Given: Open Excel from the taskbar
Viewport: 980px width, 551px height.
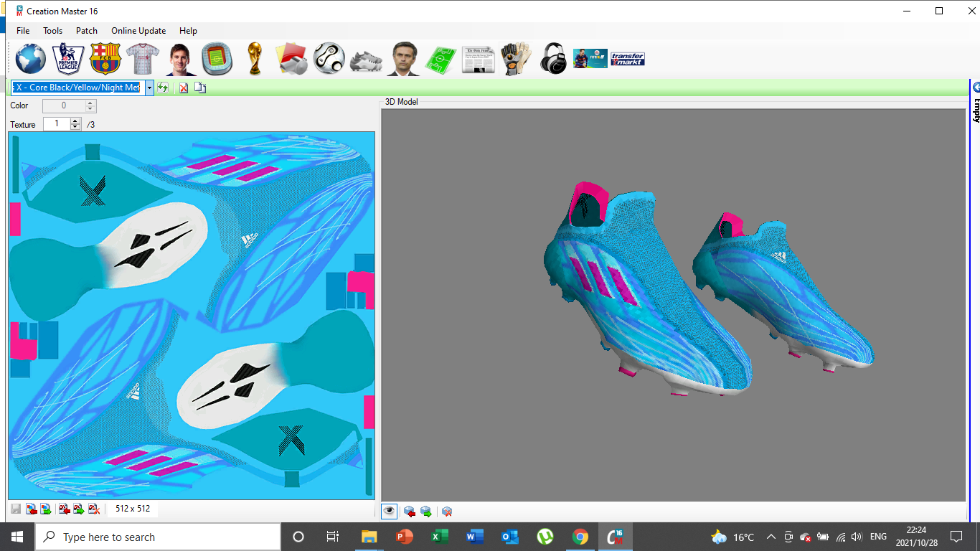Looking at the screenshot, I should point(440,537).
